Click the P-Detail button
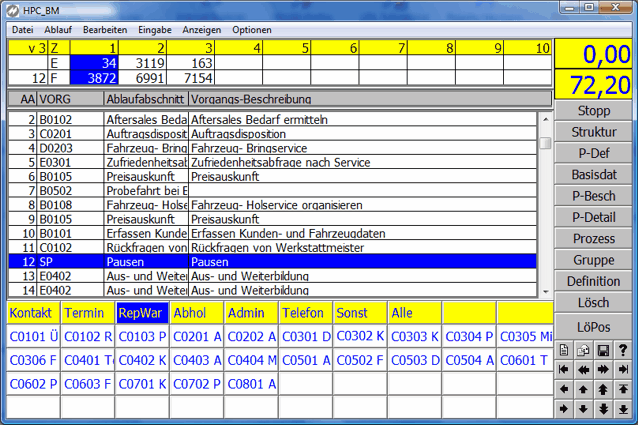 [594, 217]
